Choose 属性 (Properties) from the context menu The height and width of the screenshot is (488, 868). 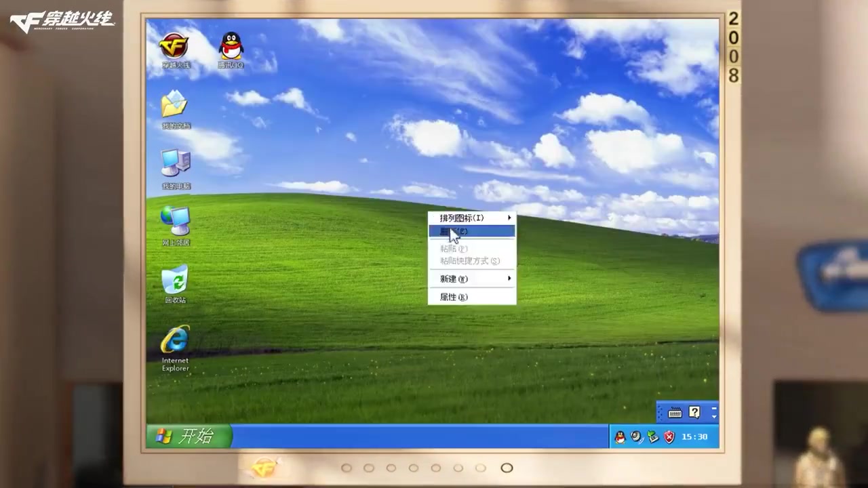click(x=454, y=297)
